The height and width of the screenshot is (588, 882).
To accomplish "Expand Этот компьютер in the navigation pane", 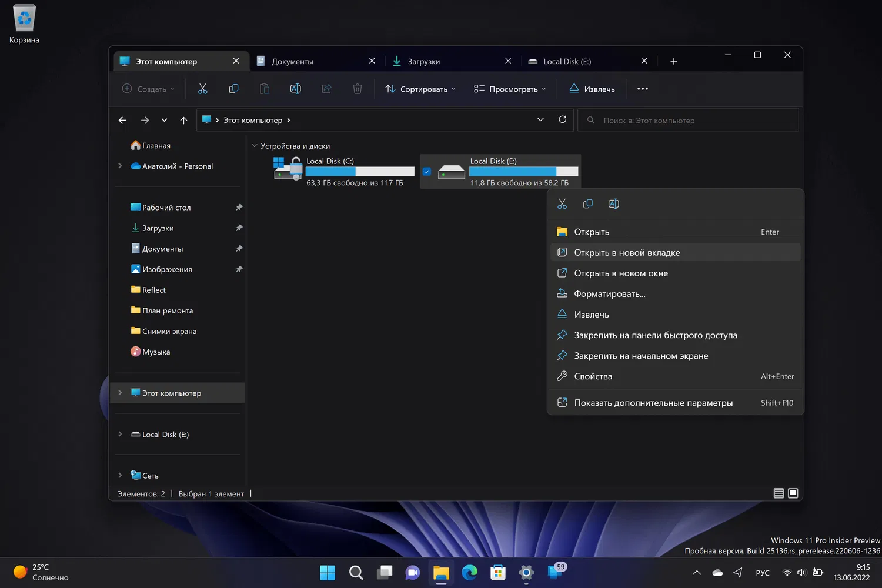I will pyautogui.click(x=120, y=393).
